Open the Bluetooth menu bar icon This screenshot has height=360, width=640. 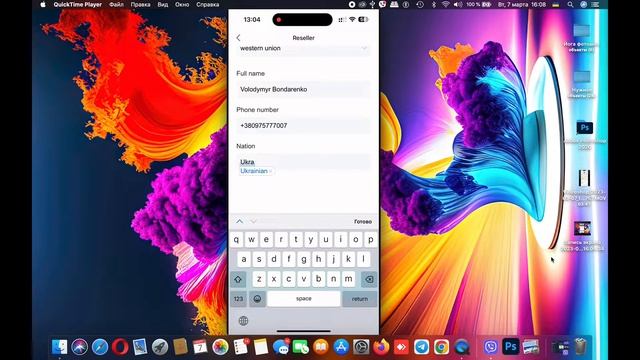(x=434, y=4)
